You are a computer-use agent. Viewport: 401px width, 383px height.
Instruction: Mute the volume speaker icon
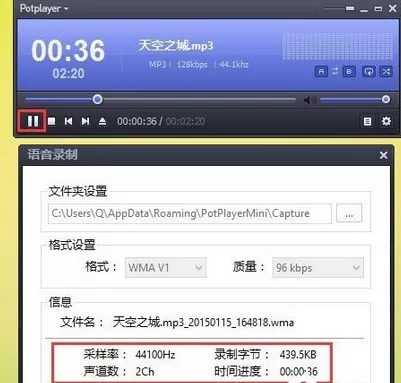pos(310,99)
